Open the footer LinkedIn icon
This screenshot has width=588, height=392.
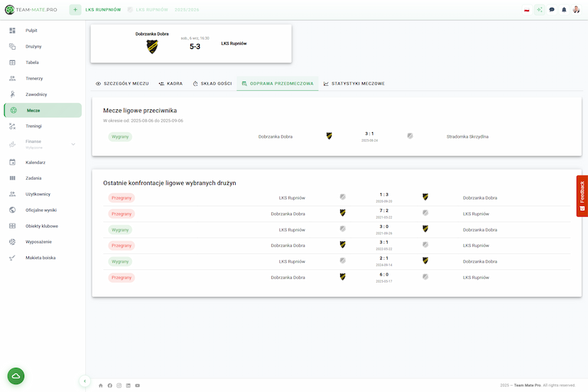click(x=129, y=386)
